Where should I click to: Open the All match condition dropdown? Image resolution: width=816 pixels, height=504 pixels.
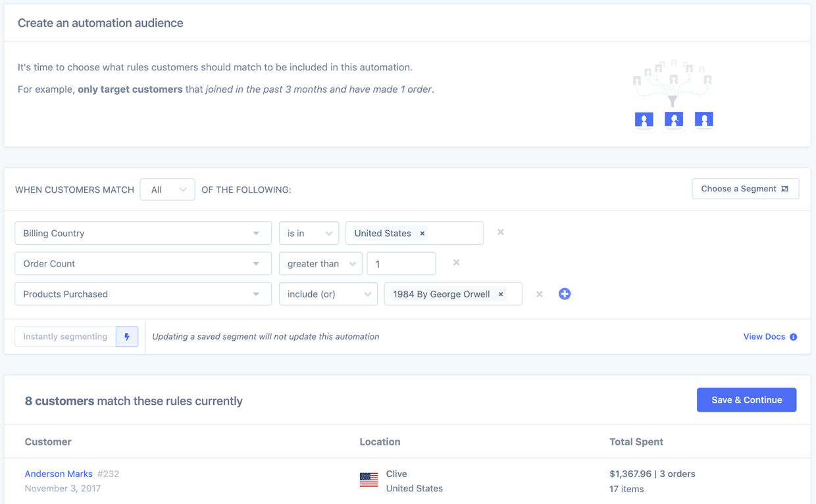(x=167, y=189)
